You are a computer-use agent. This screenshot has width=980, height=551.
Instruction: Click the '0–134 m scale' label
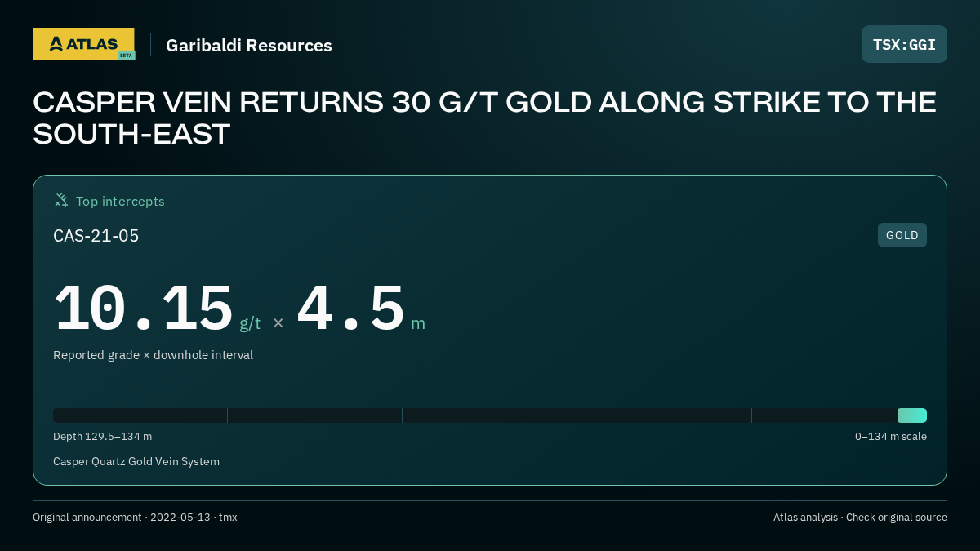[x=891, y=437]
